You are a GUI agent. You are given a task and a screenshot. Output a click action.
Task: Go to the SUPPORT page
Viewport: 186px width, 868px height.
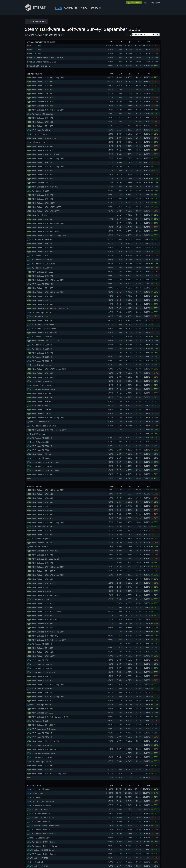pyautogui.click(x=96, y=8)
